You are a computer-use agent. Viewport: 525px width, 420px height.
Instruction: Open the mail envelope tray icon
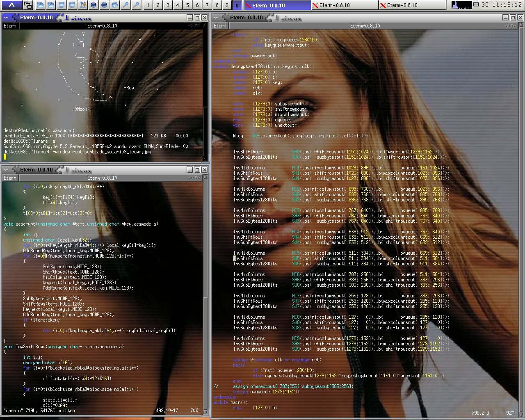click(x=476, y=5)
